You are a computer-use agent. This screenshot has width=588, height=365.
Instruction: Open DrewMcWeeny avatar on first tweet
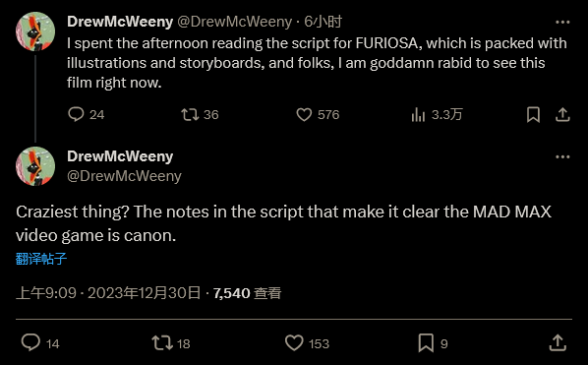[x=35, y=31]
